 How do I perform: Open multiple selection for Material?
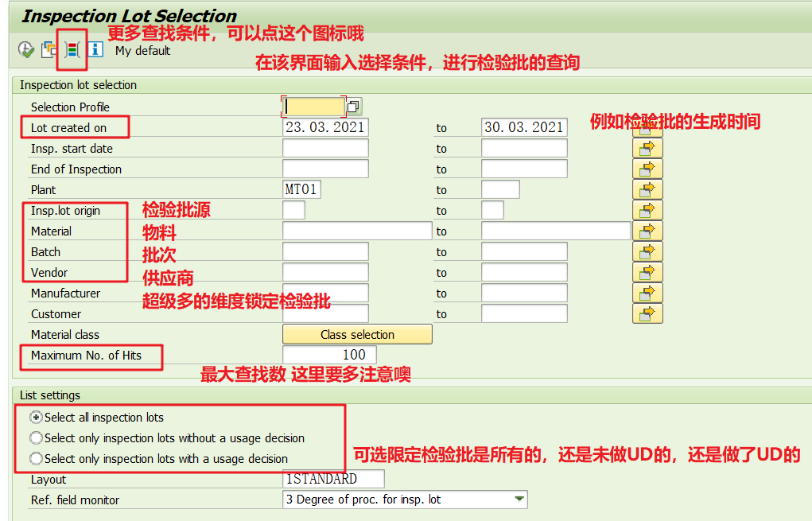click(x=647, y=231)
